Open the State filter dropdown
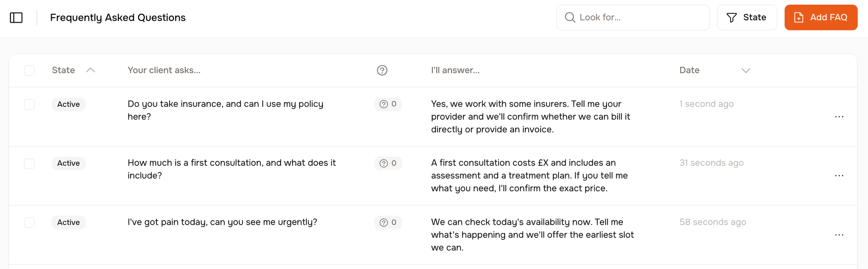 click(746, 18)
